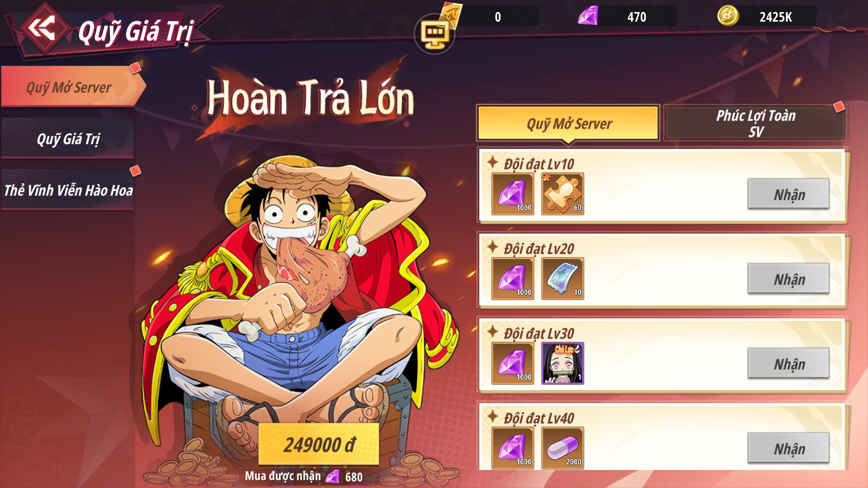Image resolution: width=868 pixels, height=488 pixels.
Task: Claim the Lv10 reward with Nhận
Action: point(788,194)
